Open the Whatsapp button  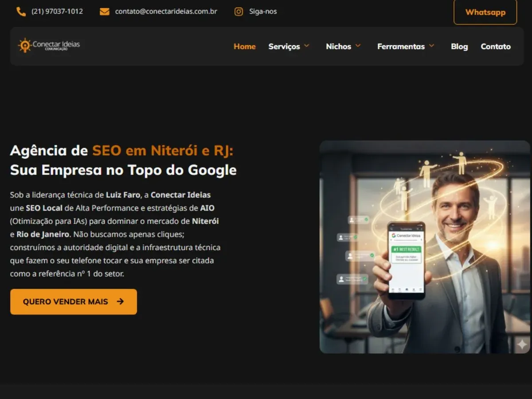tap(485, 12)
